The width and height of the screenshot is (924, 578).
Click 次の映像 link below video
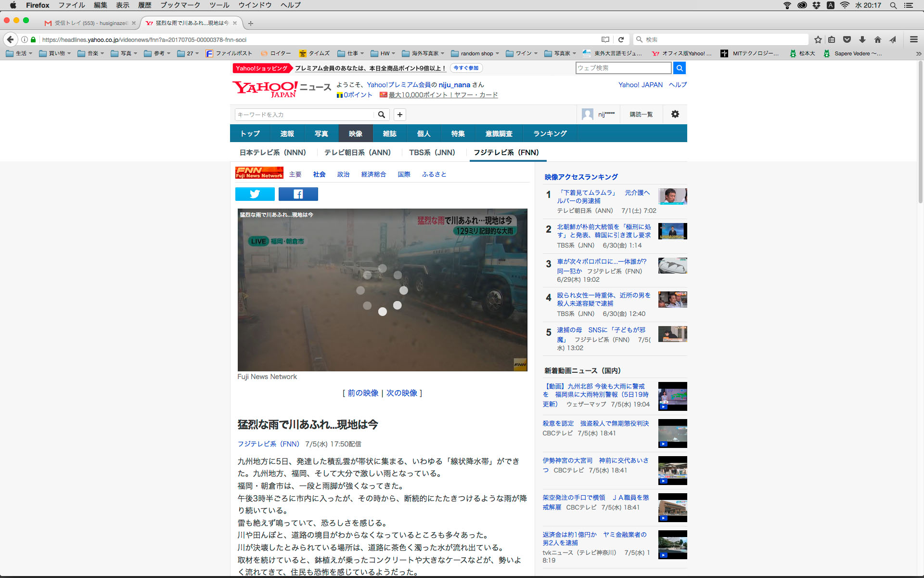click(x=401, y=393)
